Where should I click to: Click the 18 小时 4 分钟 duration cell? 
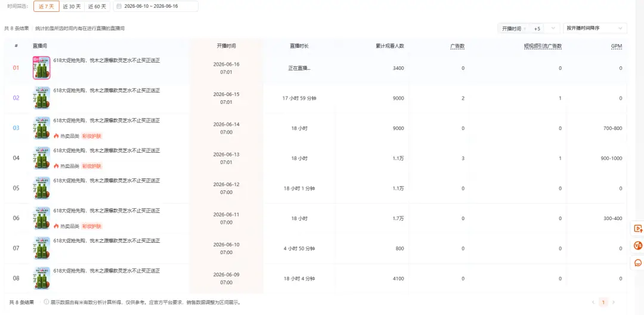point(299,279)
